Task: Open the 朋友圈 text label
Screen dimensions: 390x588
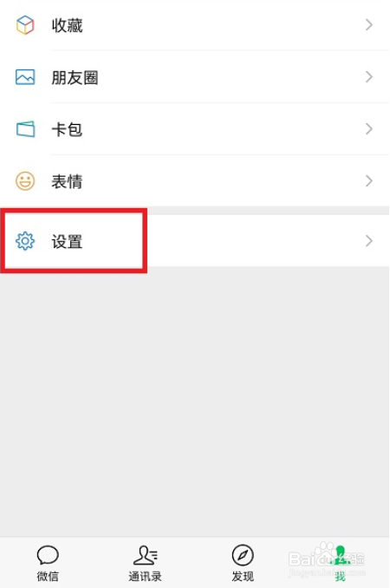Action: click(x=75, y=78)
